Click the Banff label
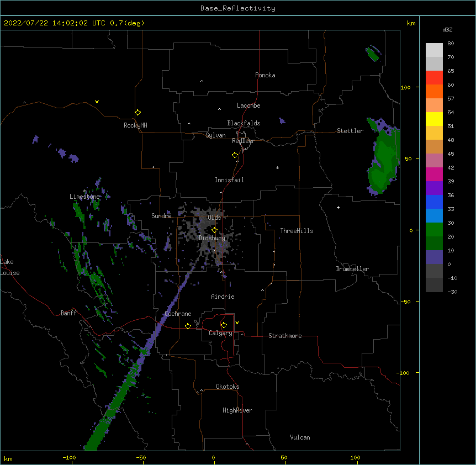Image resolution: width=476 pixels, height=465 pixels. pyautogui.click(x=68, y=313)
